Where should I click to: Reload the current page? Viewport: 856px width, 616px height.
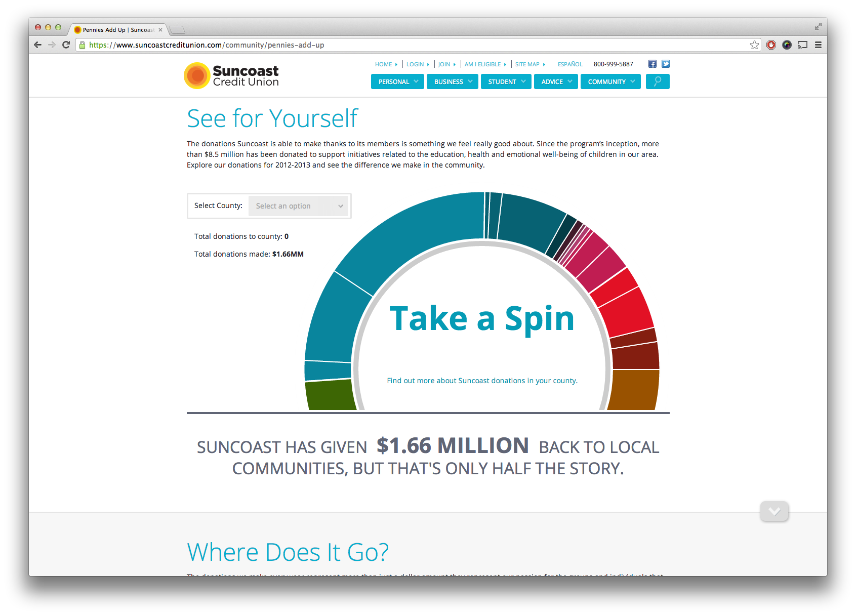66,45
